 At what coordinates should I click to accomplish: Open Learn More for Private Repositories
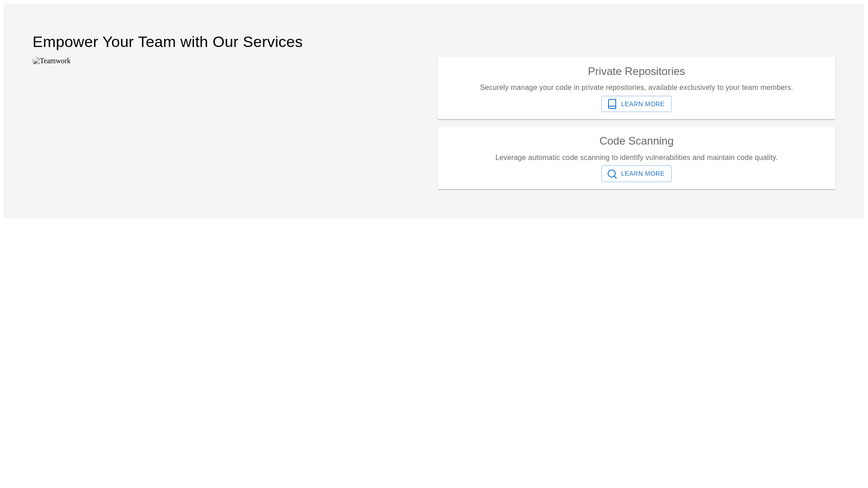pyautogui.click(x=636, y=104)
